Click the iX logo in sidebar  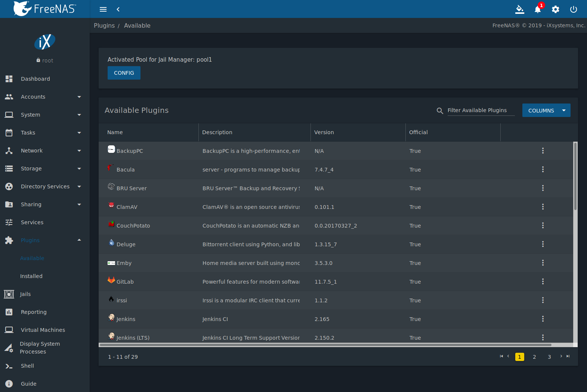[45, 42]
